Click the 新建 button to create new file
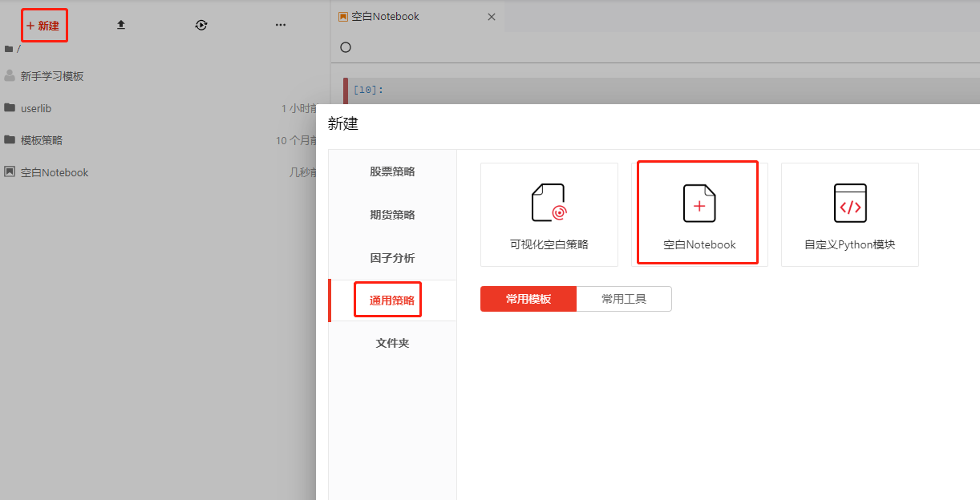Screen dimensions: 980x500 coord(44,25)
